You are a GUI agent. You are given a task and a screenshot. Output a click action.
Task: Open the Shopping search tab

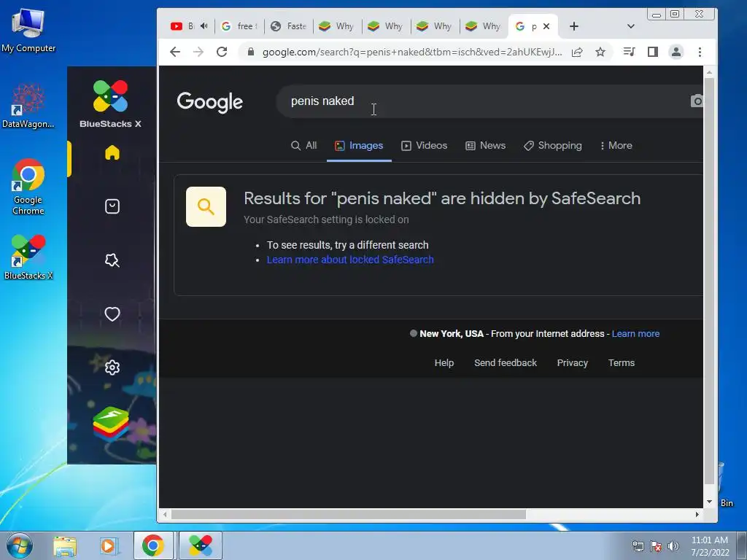(553, 146)
